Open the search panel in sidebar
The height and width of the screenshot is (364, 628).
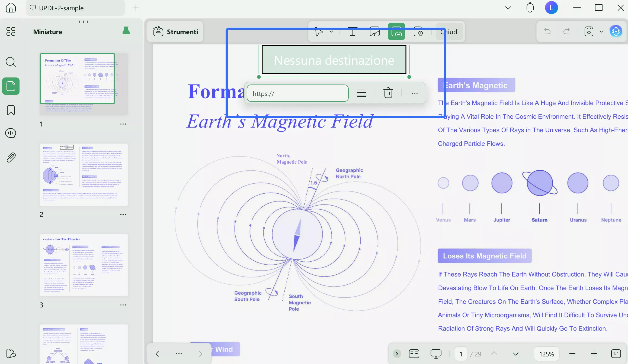coord(11,62)
